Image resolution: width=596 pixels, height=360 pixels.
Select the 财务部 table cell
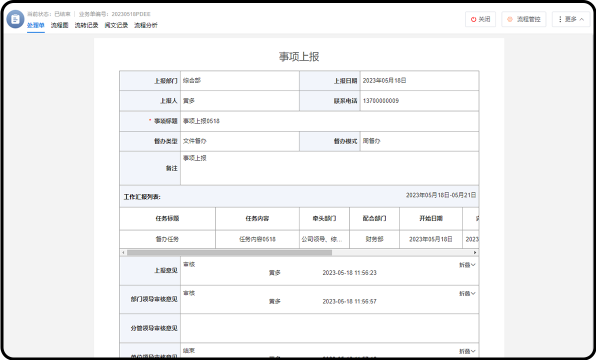[374, 239]
